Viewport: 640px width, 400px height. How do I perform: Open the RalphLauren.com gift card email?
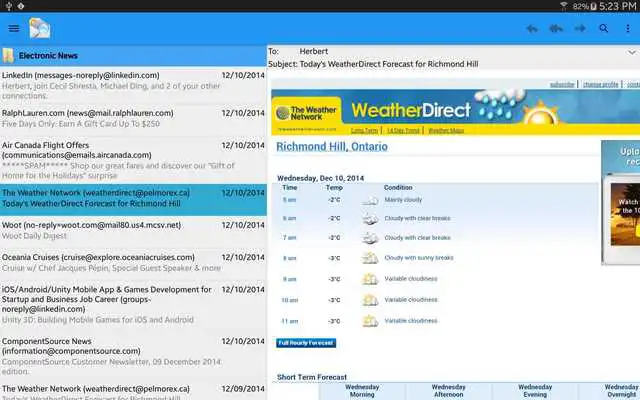coord(133,118)
